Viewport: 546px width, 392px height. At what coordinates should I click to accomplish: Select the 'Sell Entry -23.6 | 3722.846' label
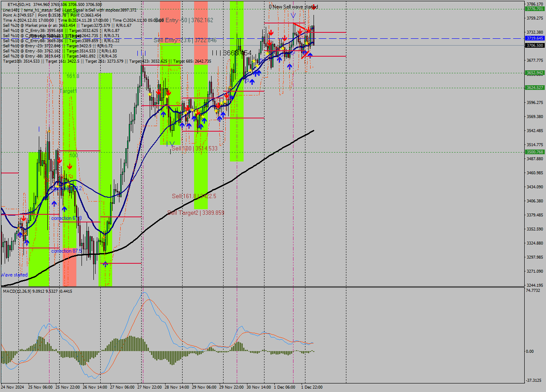185,40
